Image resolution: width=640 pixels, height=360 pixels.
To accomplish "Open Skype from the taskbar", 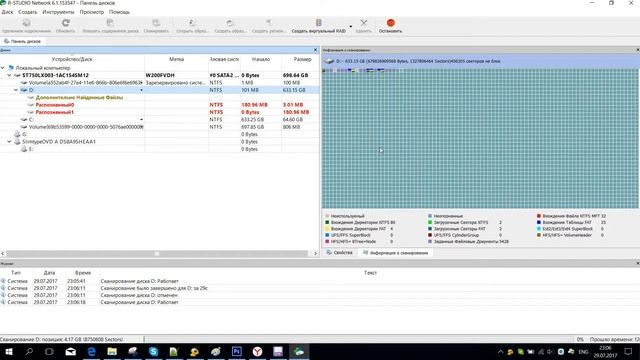I will tap(153, 351).
